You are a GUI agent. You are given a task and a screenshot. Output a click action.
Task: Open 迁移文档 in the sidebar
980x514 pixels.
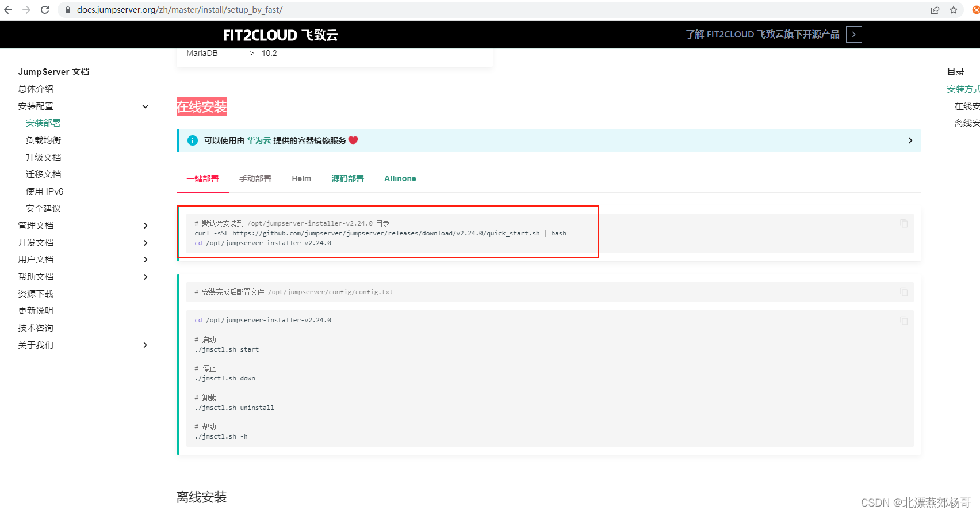pyautogui.click(x=43, y=174)
